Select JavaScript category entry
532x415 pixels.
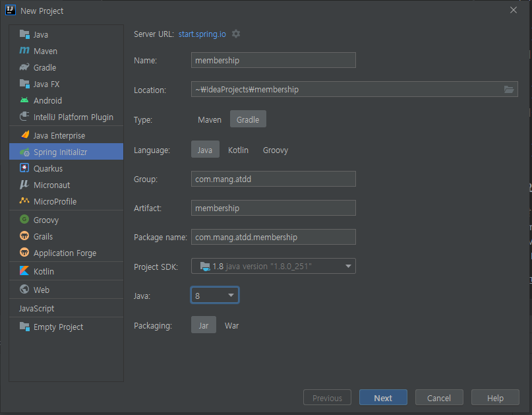66,308
